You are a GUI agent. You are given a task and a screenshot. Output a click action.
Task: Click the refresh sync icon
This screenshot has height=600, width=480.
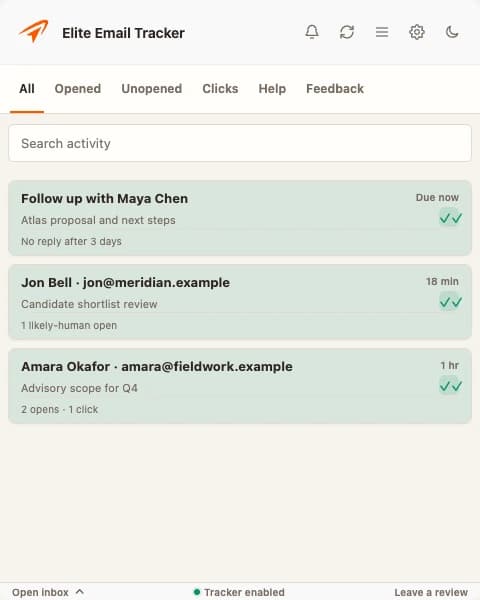(x=347, y=32)
